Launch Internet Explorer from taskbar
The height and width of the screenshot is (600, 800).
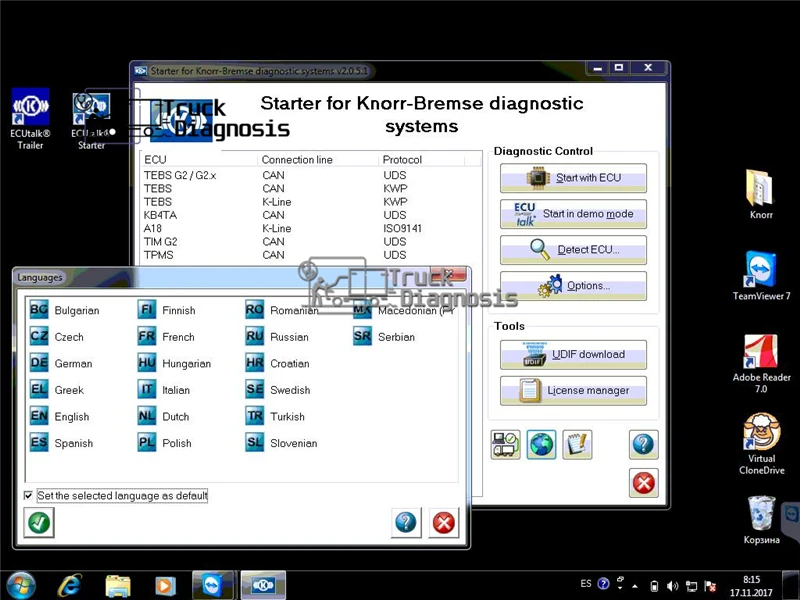69,586
